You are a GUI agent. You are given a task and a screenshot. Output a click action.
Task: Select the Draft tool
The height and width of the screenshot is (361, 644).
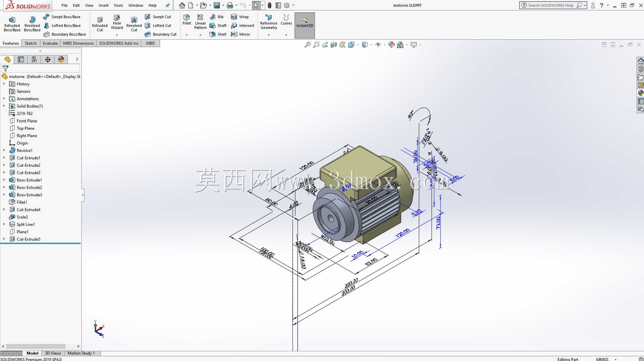tap(218, 26)
